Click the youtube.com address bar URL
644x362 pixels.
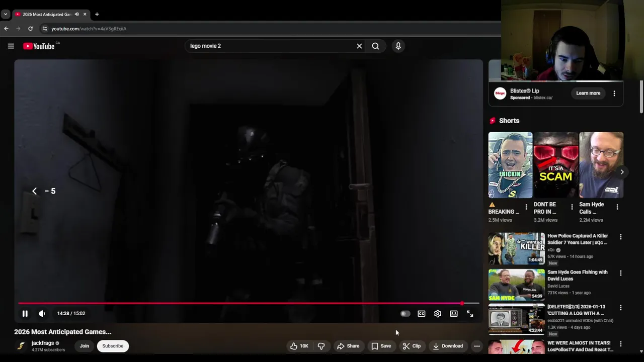pyautogui.click(x=89, y=29)
